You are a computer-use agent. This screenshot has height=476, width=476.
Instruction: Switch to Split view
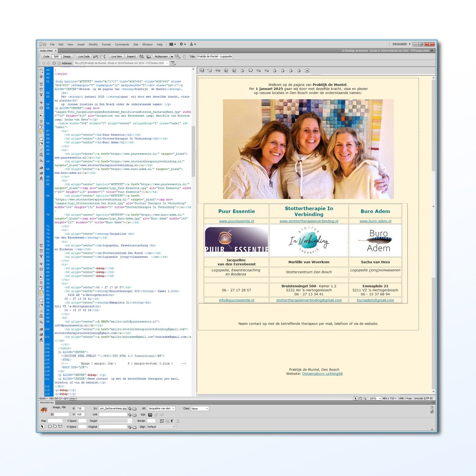(56, 56)
